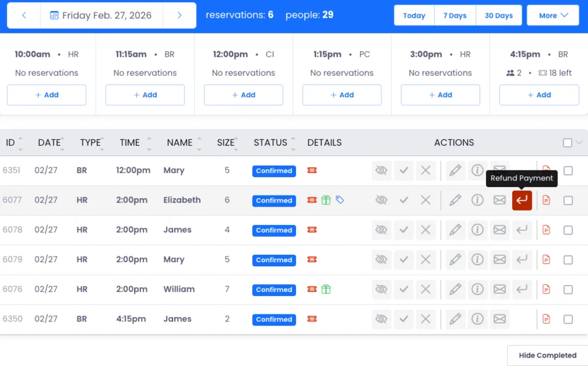Viewport: 588px width, 366px height.
Task: Click Confirmed status badge for Elizabeth
Action: (x=274, y=201)
